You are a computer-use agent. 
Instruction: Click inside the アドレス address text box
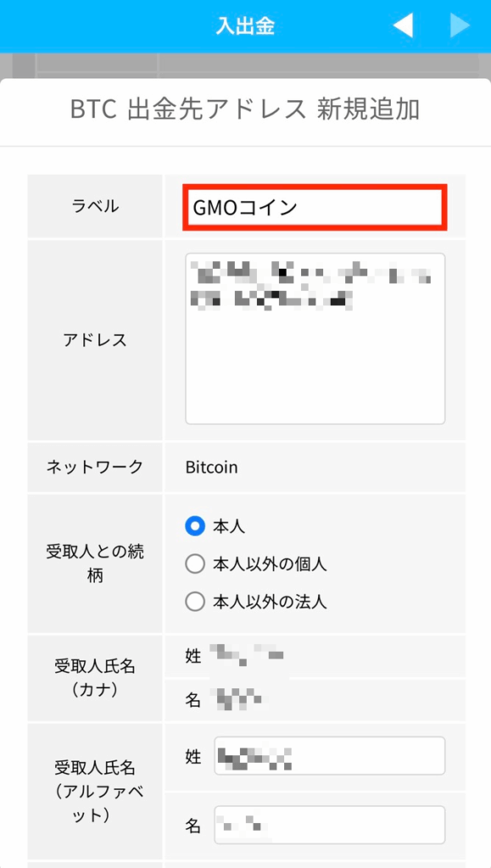314,335
